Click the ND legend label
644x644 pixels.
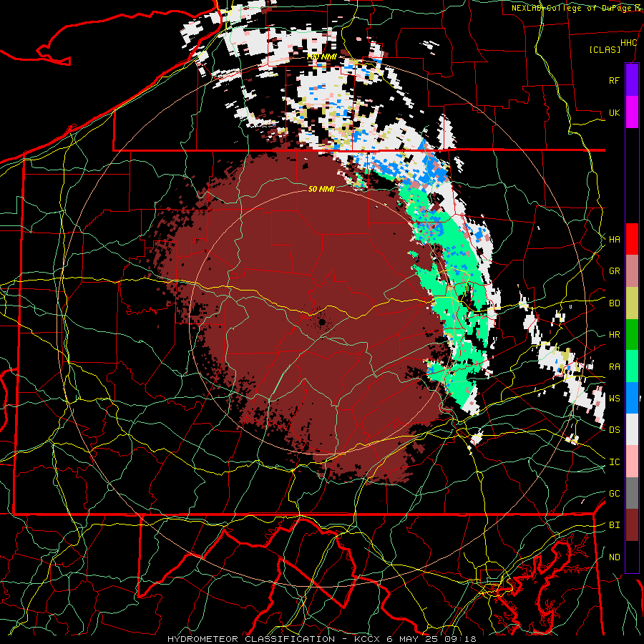pos(614,557)
